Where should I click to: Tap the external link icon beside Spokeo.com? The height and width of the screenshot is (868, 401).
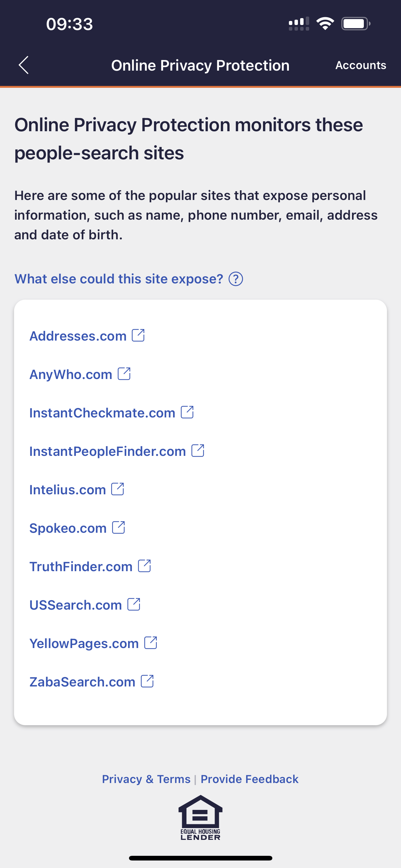(118, 527)
